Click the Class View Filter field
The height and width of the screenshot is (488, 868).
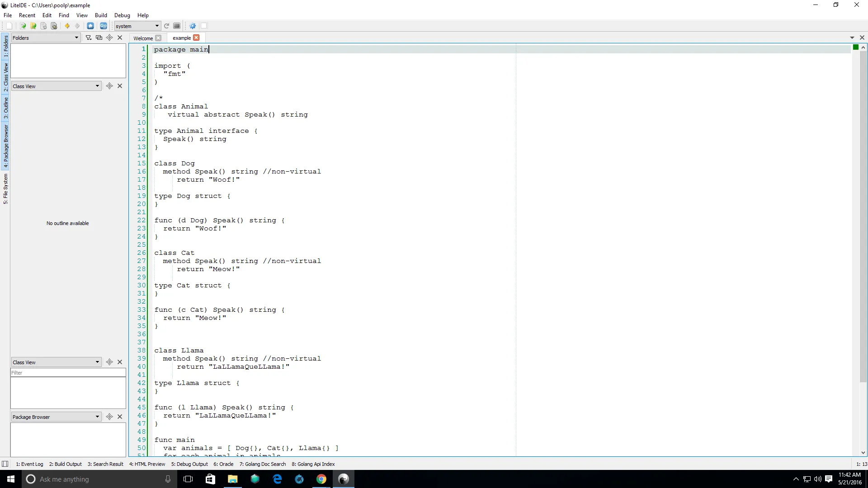[68, 373]
